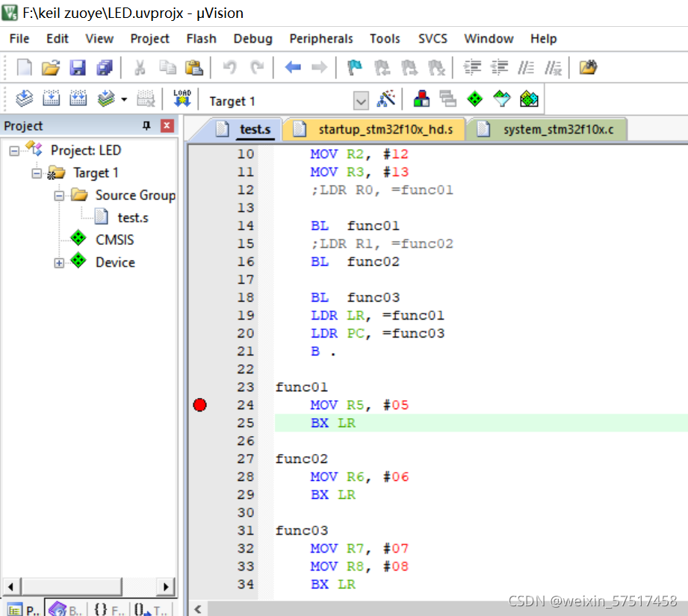Screen dimensions: 688x616
Task: Select test.s in the project tree
Action: tap(133, 218)
